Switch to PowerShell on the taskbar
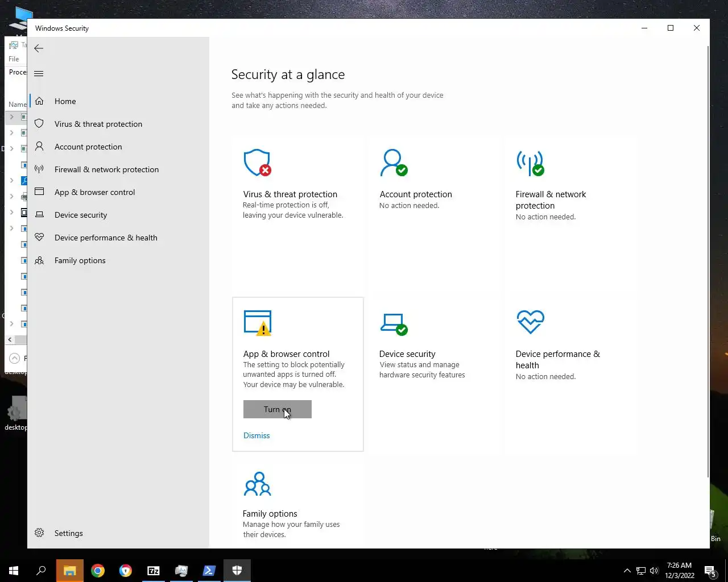The width and height of the screenshot is (728, 582). pos(209,571)
